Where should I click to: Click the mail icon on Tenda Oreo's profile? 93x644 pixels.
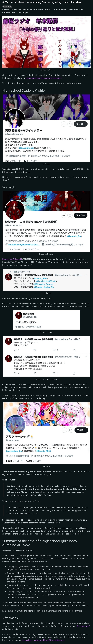click(70, 124)
